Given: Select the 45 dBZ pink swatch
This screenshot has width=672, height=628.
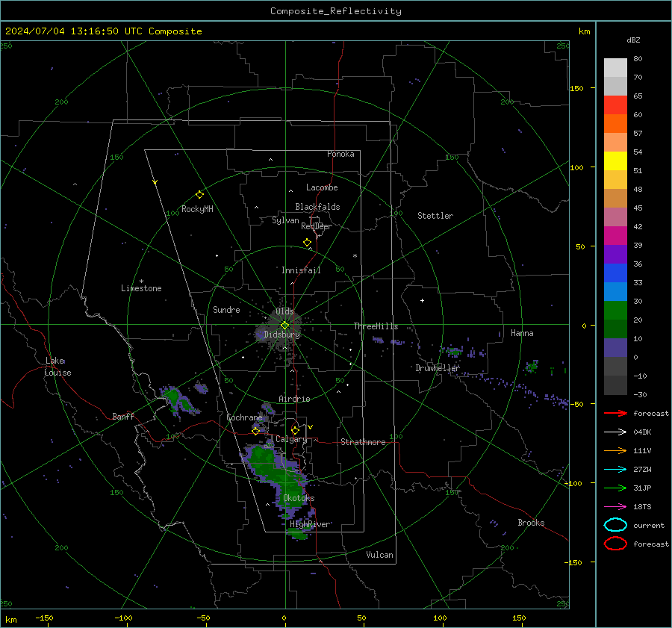Looking at the screenshot, I should [615, 217].
